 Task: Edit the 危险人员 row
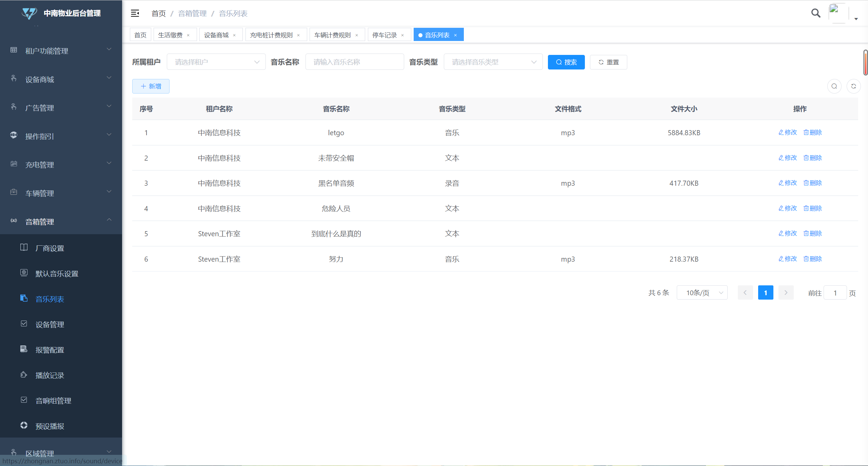788,208
